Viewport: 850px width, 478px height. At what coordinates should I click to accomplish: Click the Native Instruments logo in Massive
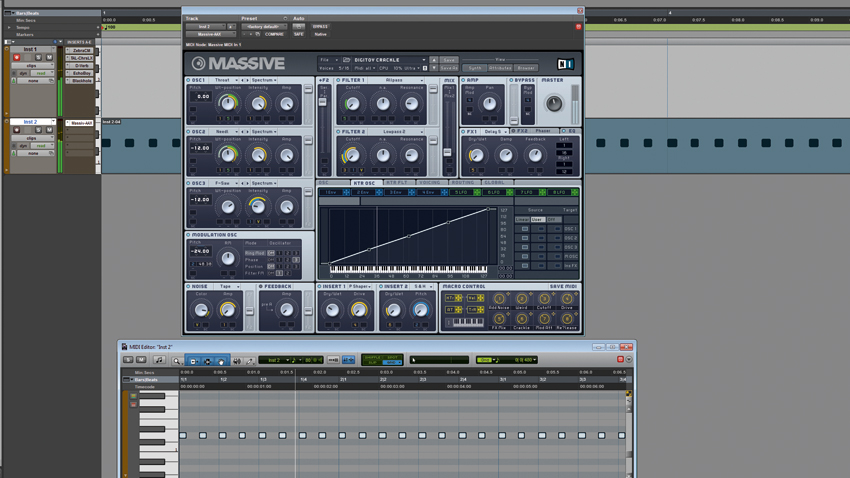[x=567, y=64]
